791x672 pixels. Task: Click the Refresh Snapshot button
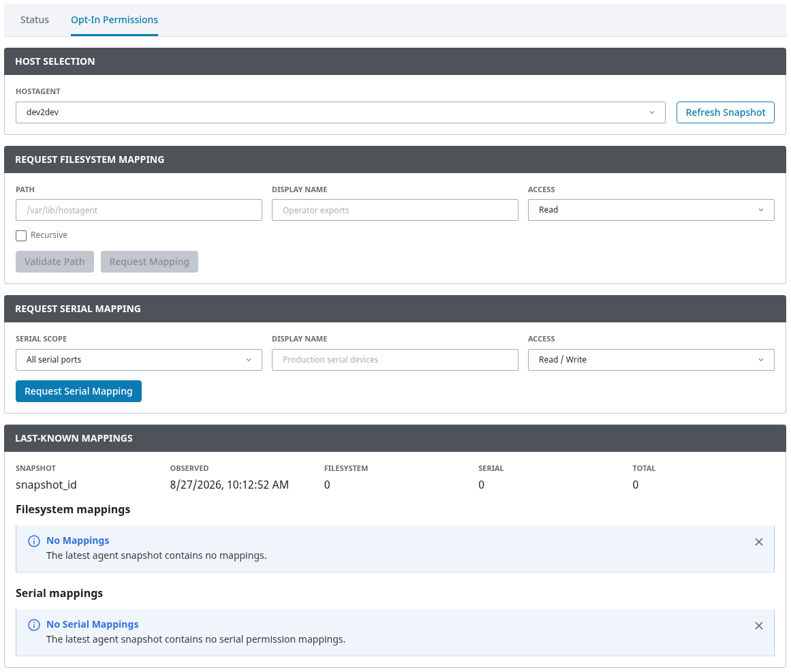pos(726,112)
